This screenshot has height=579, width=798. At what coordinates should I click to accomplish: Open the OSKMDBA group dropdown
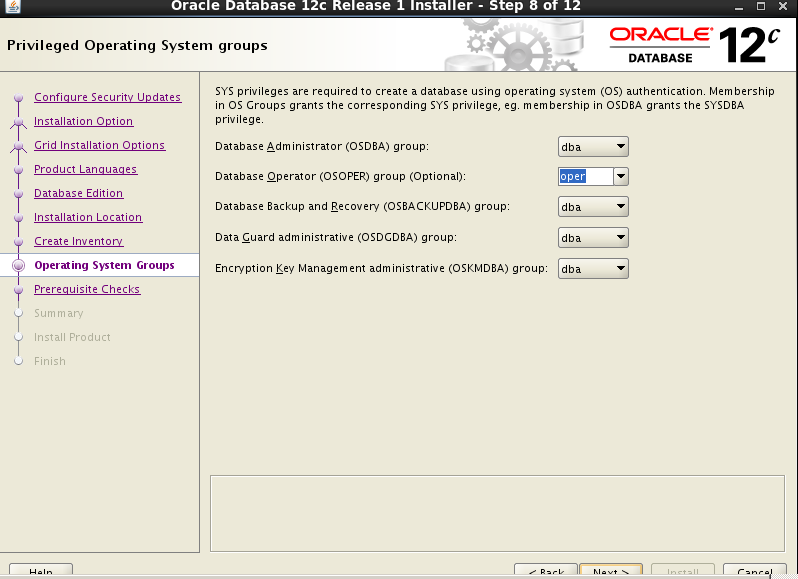(593, 269)
